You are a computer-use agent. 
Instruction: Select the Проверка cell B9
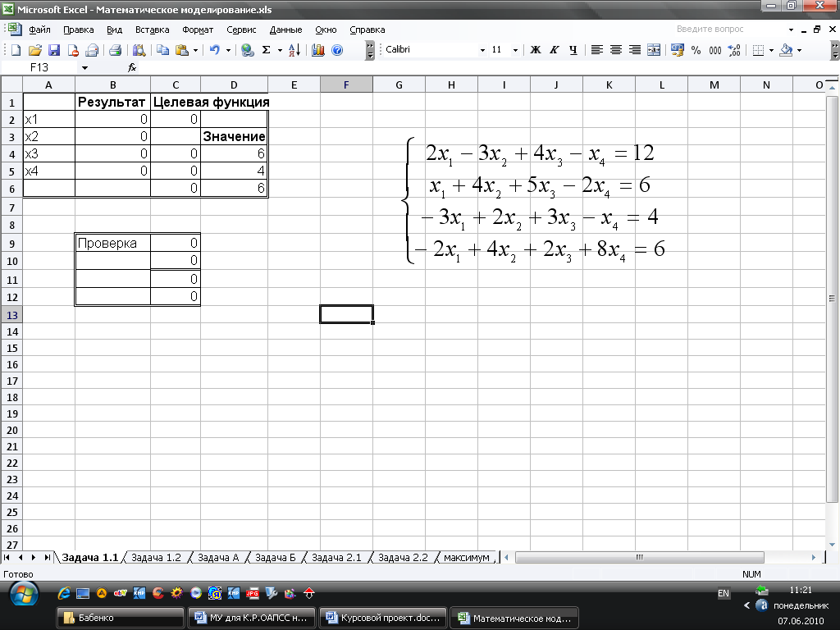pyautogui.click(x=112, y=243)
